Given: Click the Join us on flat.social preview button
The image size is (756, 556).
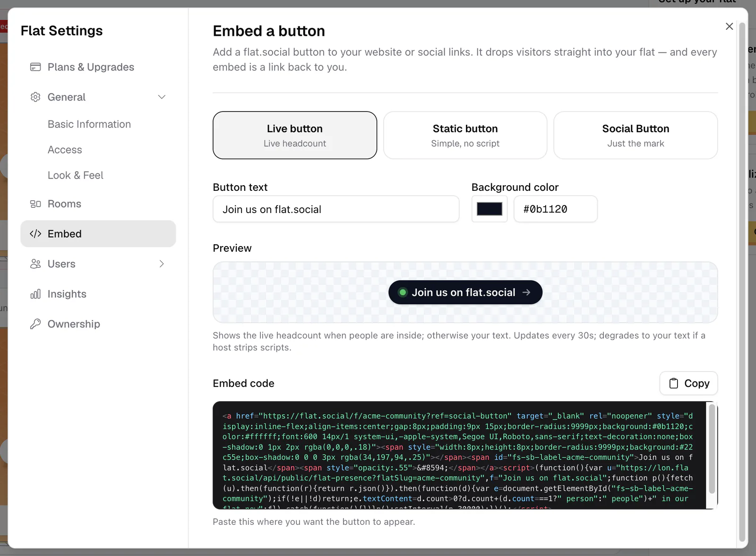Looking at the screenshot, I should pos(465,292).
